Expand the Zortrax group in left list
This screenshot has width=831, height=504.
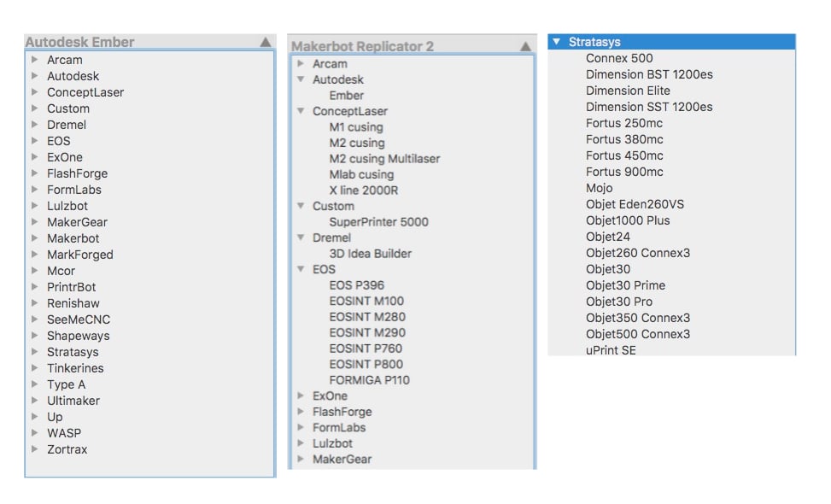[x=34, y=449]
